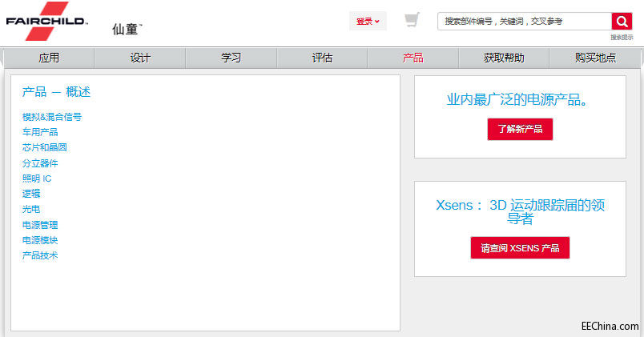Click the 搜索提示 search tips link
Viewport: 644px width, 337px height.
pos(621,37)
